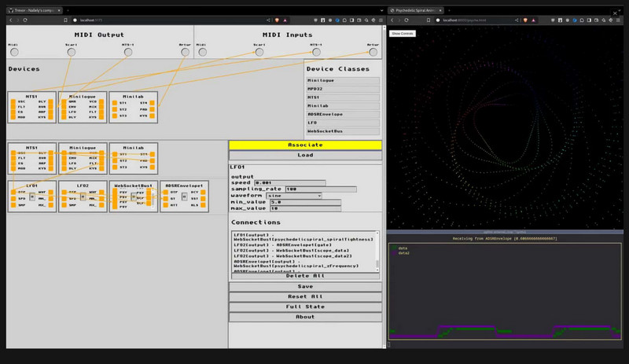Open the waveform dropdown set to sine
The image size is (629, 364).
pyautogui.click(x=294, y=196)
